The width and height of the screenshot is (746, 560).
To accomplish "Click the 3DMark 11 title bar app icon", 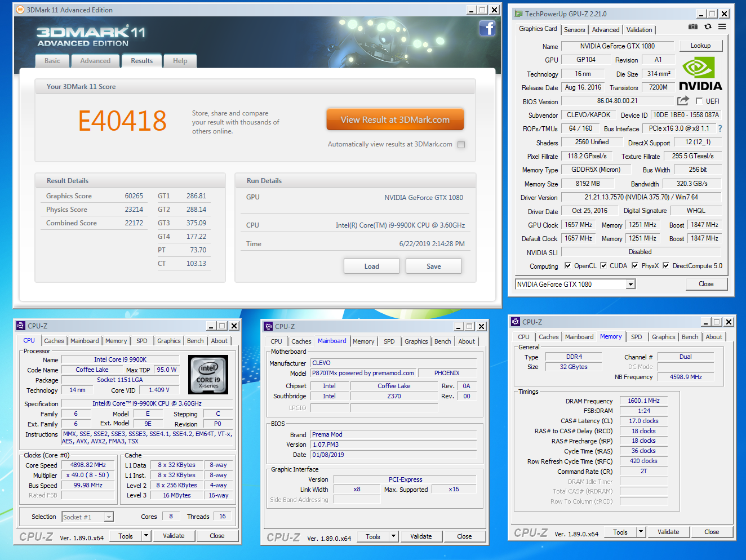I will (20, 10).
